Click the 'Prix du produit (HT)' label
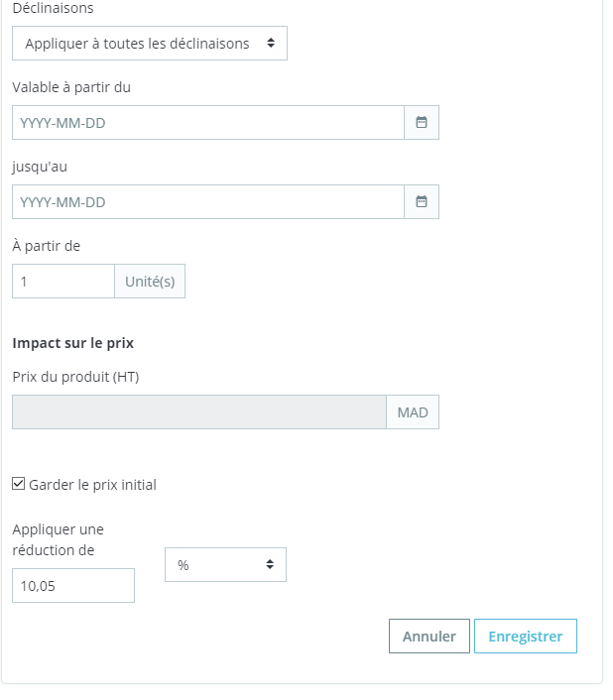The height and width of the screenshot is (700, 613). click(75, 376)
